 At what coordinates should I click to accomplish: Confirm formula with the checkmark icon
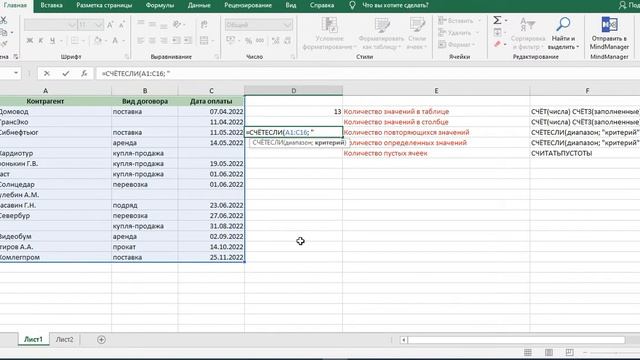click(x=66, y=73)
